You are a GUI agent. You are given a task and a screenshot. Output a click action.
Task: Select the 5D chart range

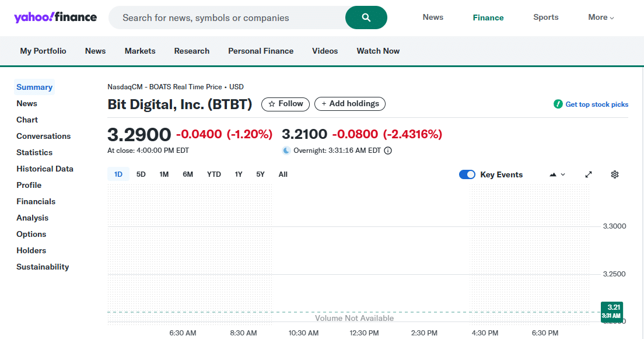point(141,174)
